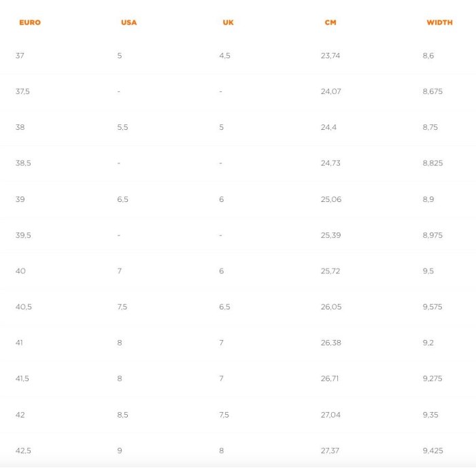The width and height of the screenshot is (476, 476).
Task: Click the CM column header
Action: click(330, 22)
